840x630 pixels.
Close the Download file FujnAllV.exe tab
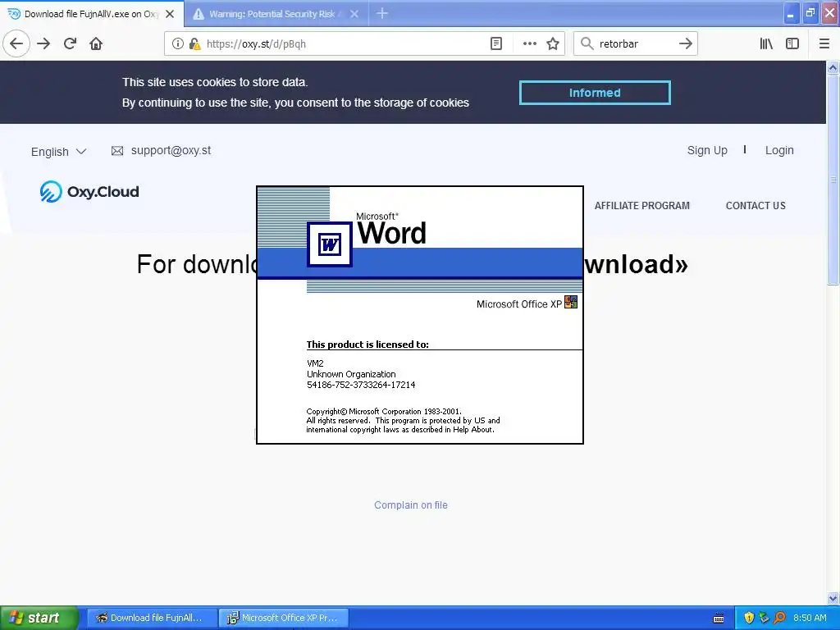(x=170, y=14)
